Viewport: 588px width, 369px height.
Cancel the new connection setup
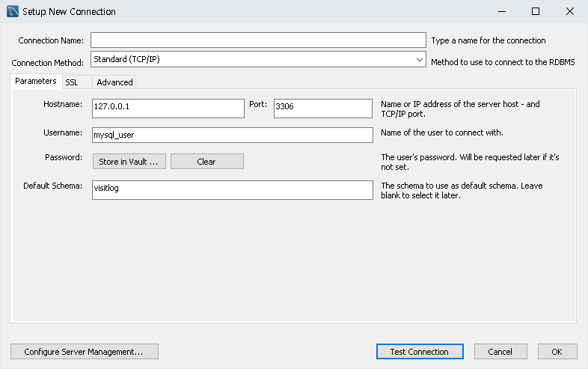point(500,352)
